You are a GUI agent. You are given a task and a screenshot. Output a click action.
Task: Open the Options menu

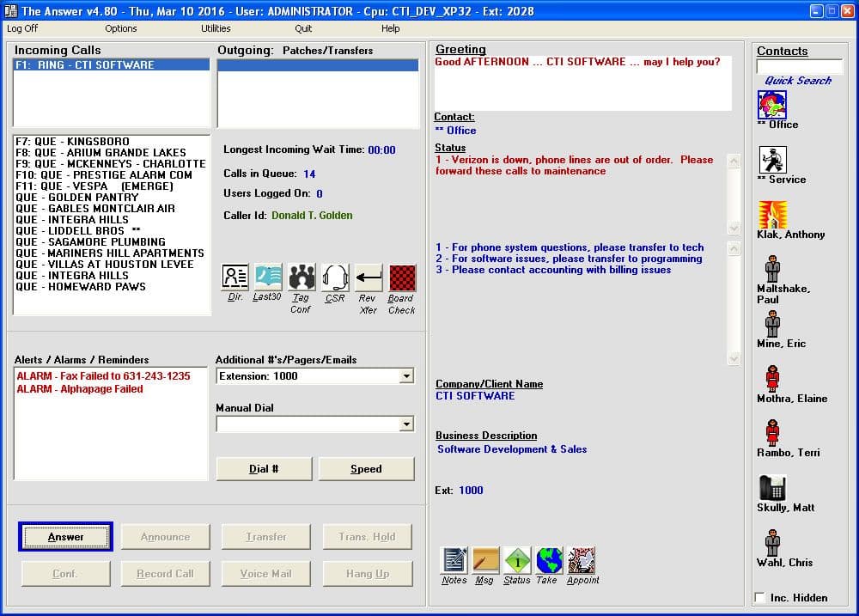coord(120,27)
